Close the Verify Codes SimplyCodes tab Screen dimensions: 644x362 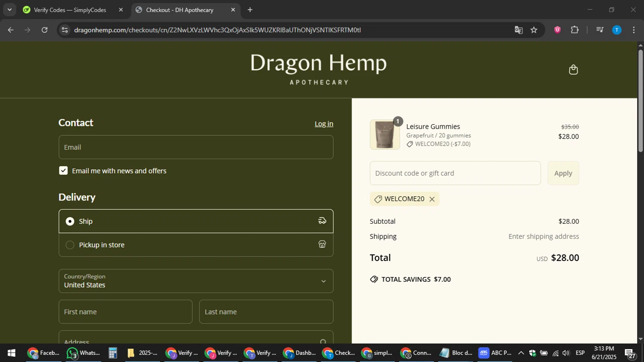pyautogui.click(x=121, y=10)
